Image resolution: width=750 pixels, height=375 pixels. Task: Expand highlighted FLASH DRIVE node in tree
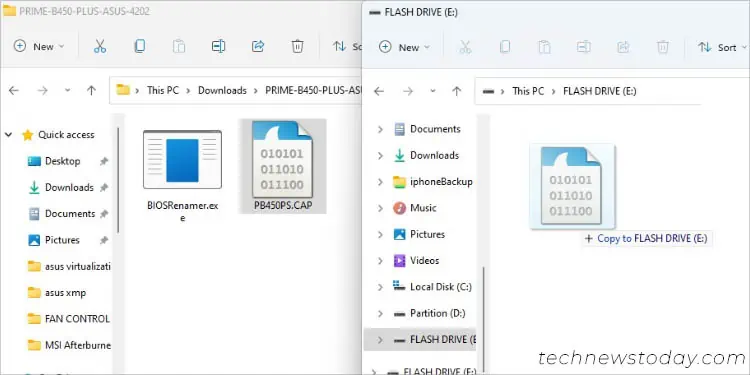(x=380, y=340)
